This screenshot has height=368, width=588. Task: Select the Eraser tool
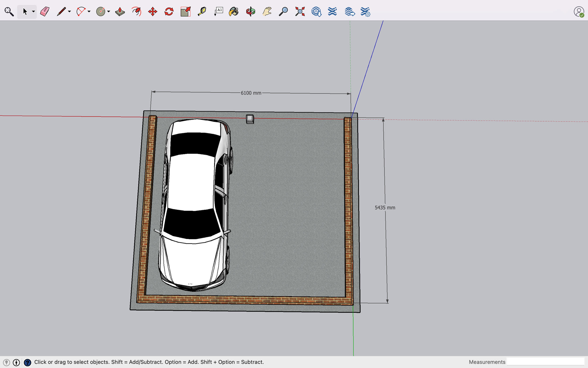pyautogui.click(x=45, y=12)
